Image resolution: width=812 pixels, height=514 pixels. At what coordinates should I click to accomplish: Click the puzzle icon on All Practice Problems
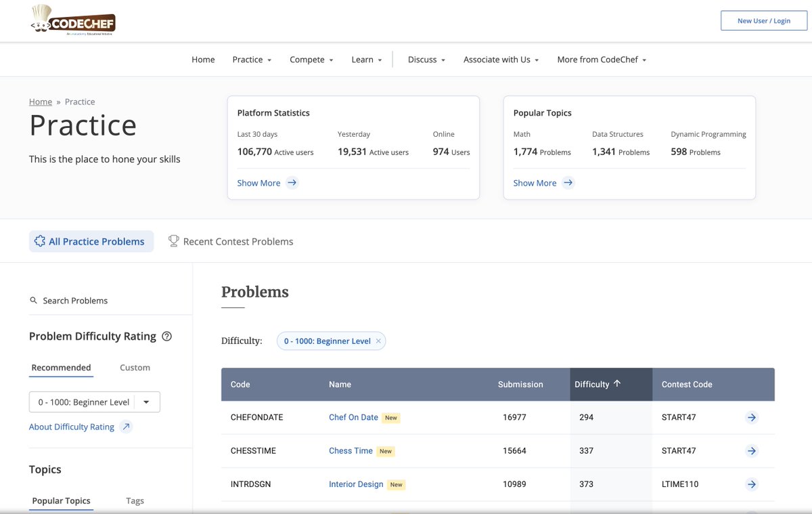point(40,241)
